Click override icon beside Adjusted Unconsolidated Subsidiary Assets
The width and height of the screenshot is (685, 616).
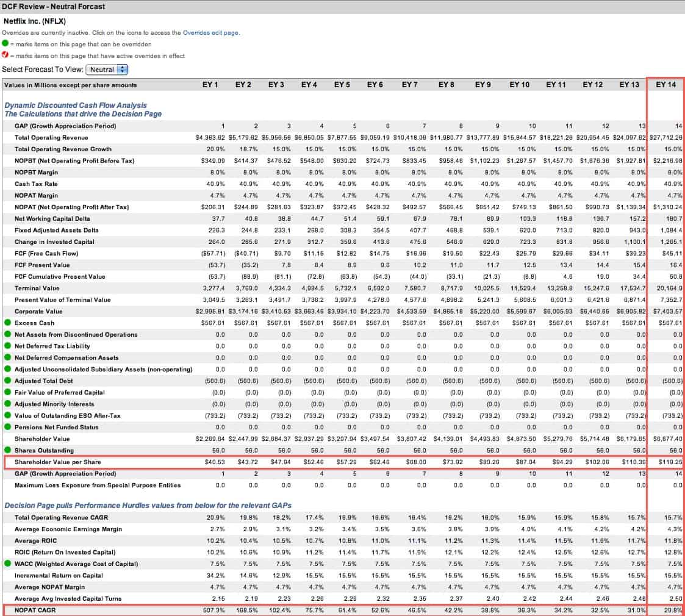(7, 369)
